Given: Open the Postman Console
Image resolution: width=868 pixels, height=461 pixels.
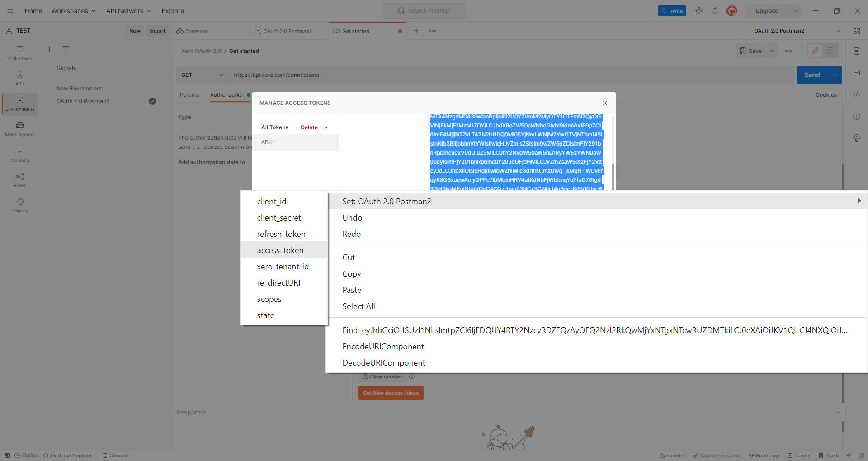Looking at the screenshot, I should point(115,456).
